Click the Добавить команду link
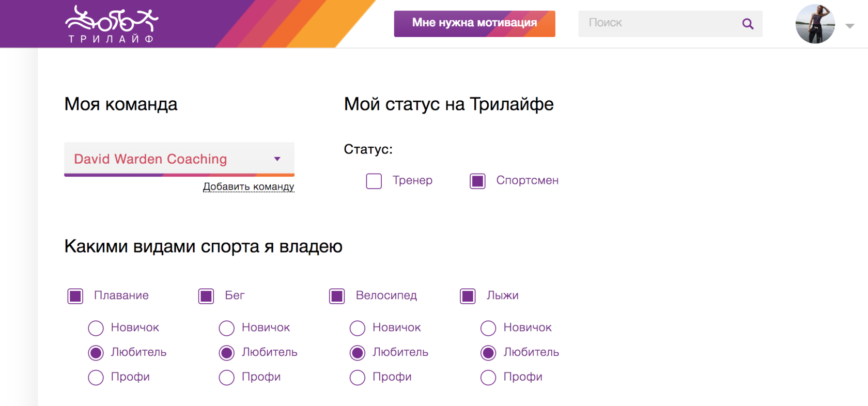This screenshot has width=868, height=406. point(249,186)
